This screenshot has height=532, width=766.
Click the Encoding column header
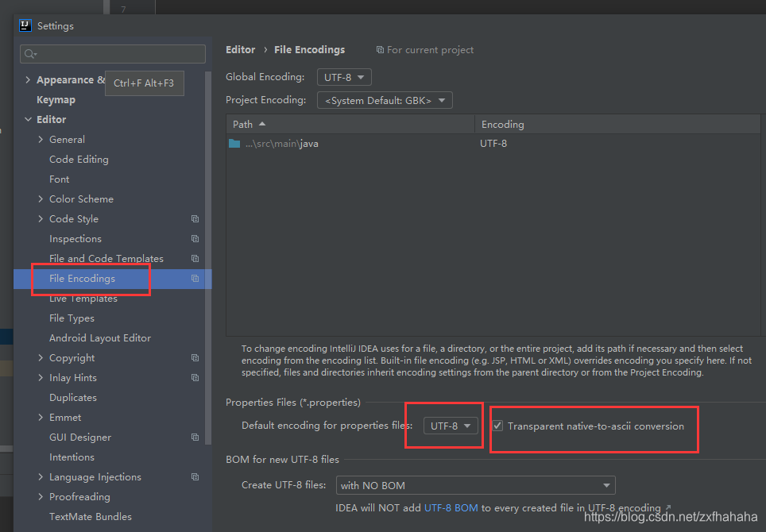617,125
